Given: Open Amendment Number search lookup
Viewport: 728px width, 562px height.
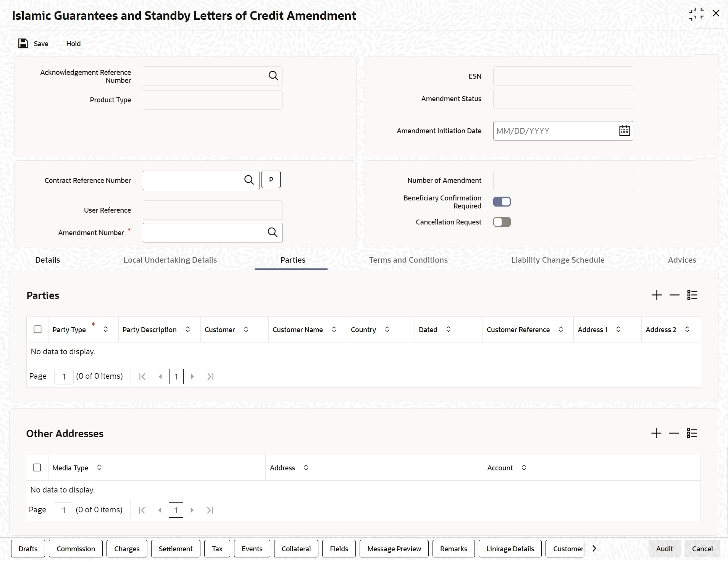Looking at the screenshot, I should [x=273, y=233].
